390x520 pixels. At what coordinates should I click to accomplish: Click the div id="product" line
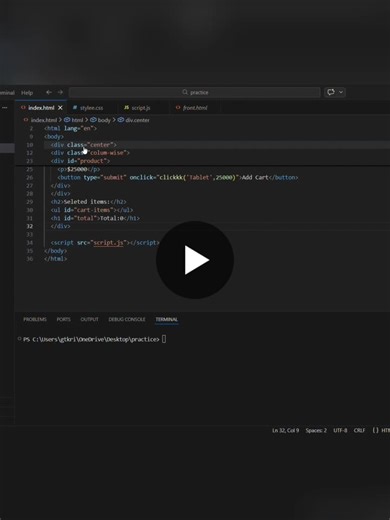tap(80, 161)
